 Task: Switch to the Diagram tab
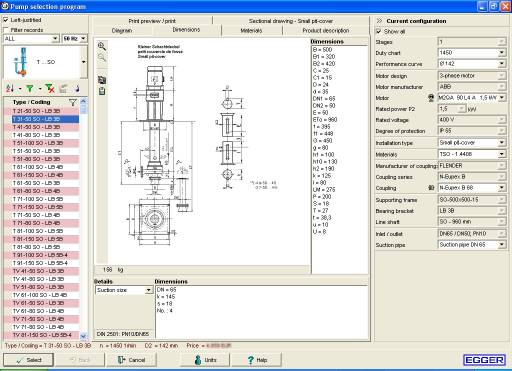pos(122,30)
